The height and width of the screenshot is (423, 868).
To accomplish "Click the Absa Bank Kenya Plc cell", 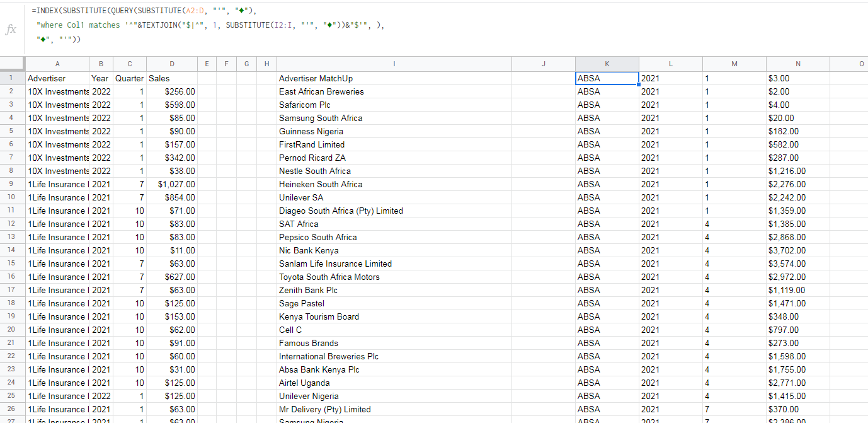I will [x=394, y=369].
